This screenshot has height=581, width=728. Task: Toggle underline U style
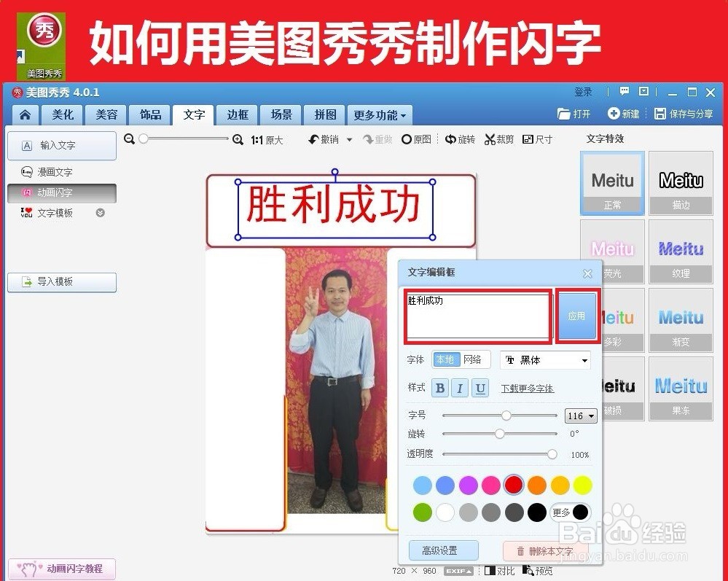coord(480,388)
